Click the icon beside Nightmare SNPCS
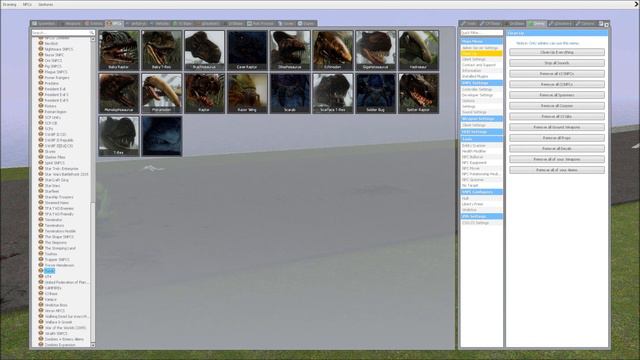640x360 pixels. tap(41, 49)
